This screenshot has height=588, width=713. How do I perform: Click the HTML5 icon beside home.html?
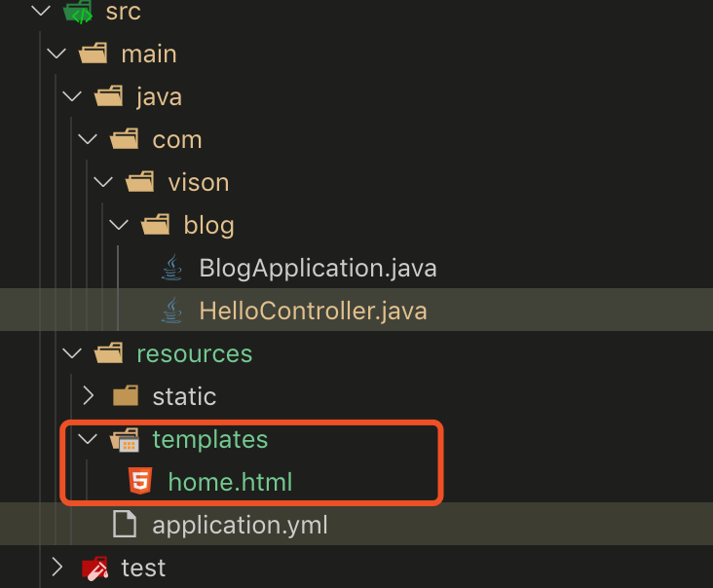pyautogui.click(x=140, y=481)
